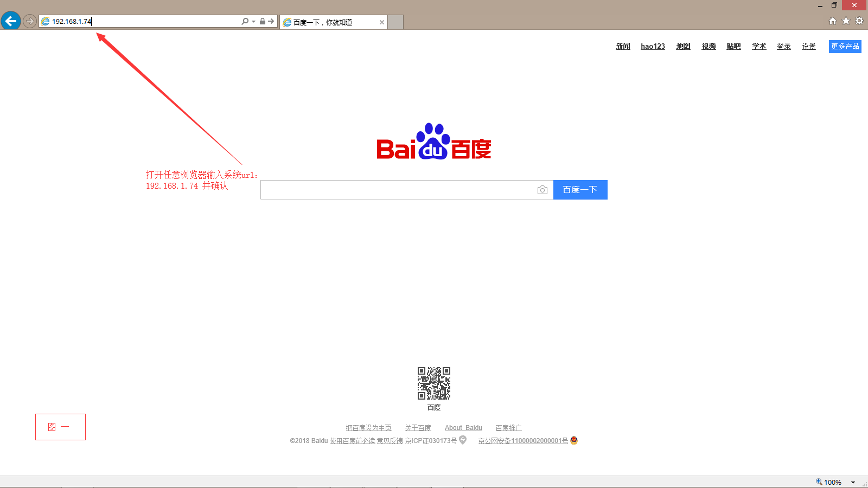Click the ICP shield badge icon
The width and height of the screenshot is (868, 488).
tap(463, 440)
